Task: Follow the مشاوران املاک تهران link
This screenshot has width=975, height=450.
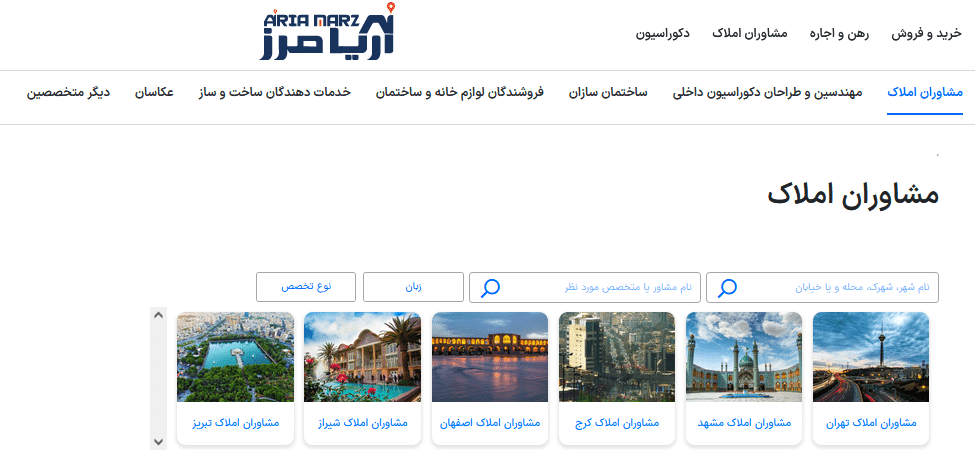Action: point(871,423)
